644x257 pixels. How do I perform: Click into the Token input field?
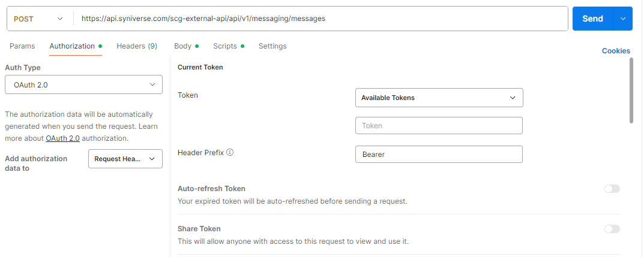click(439, 126)
